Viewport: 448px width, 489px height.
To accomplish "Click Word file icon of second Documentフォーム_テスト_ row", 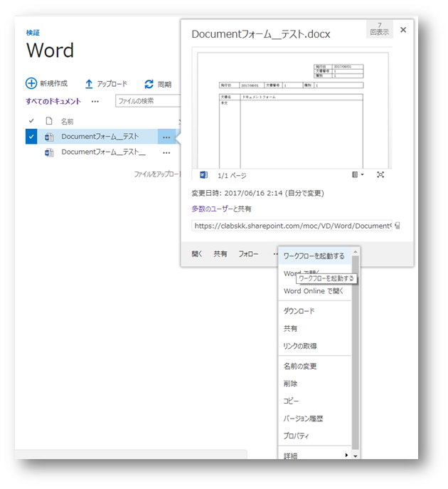I will pyautogui.click(x=49, y=152).
